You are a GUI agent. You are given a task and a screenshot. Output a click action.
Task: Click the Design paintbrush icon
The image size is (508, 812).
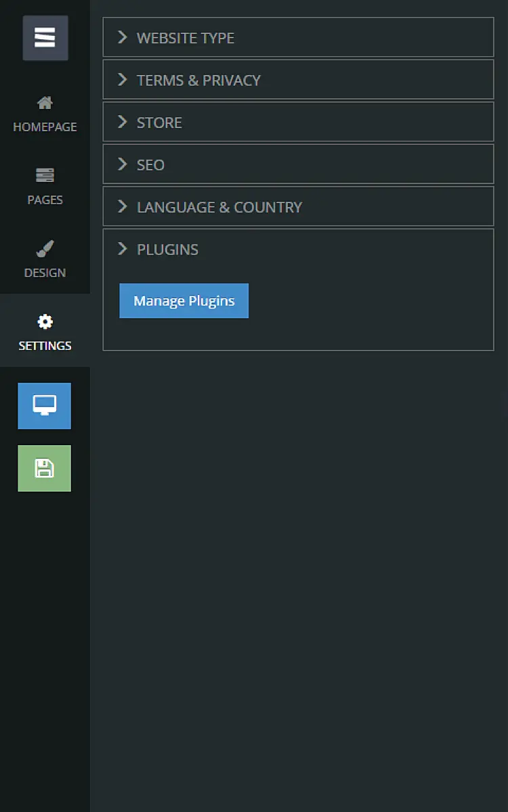point(45,249)
